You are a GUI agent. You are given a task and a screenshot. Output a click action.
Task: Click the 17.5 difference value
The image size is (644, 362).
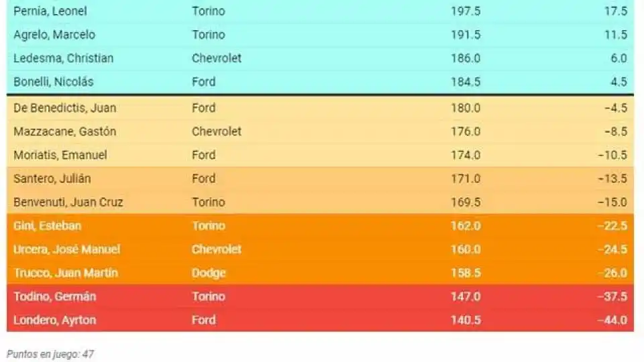pyautogui.click(x=615, y=11)
